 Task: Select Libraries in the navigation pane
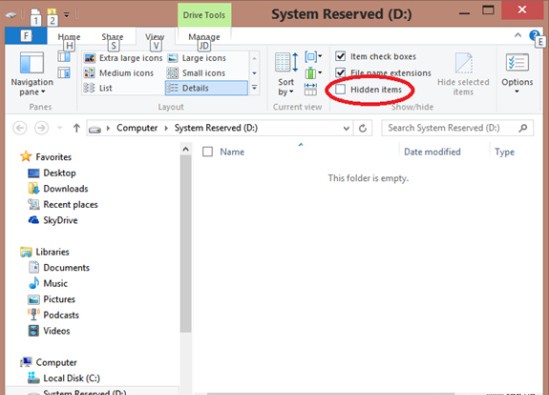[x=45, y=252]
